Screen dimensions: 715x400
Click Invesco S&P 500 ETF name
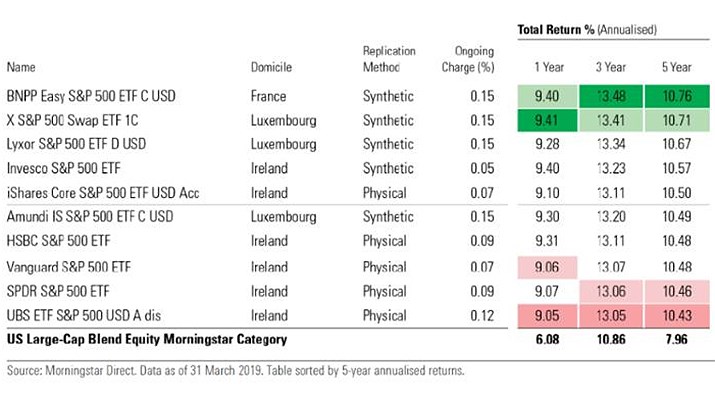(62, 168)
